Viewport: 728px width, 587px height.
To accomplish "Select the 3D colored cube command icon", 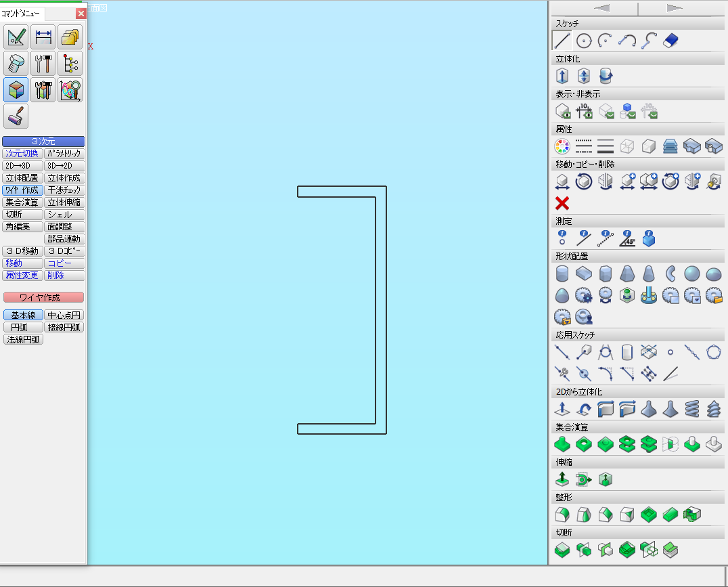I will pos(16,89).
